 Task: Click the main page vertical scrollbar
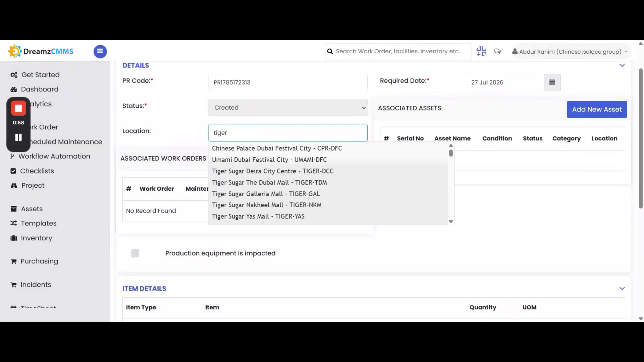(x=641, y=138)
